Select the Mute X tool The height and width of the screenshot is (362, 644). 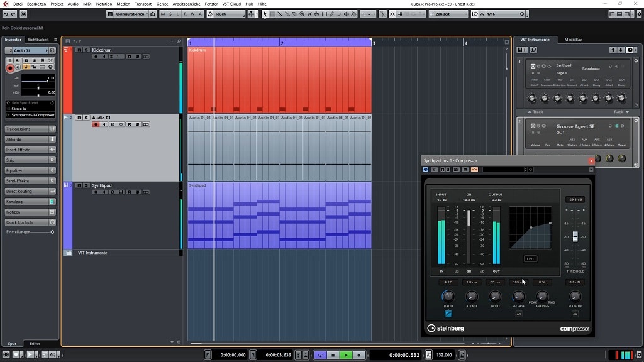309,14
